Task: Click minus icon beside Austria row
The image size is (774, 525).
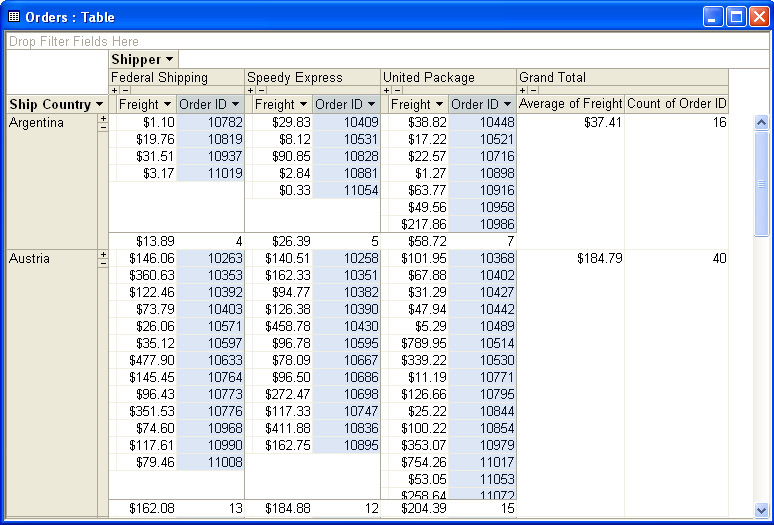Action: click(102, 265)
